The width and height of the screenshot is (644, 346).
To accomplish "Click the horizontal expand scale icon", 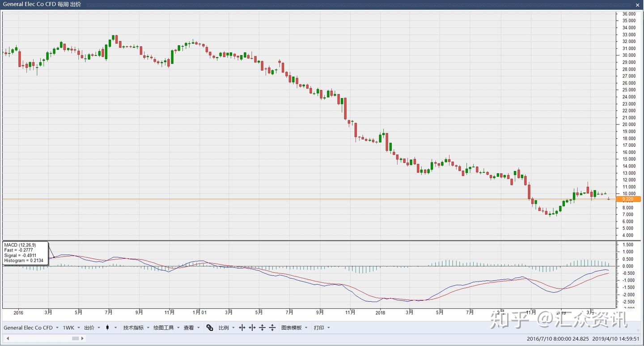I will click(x=242, y=328).
